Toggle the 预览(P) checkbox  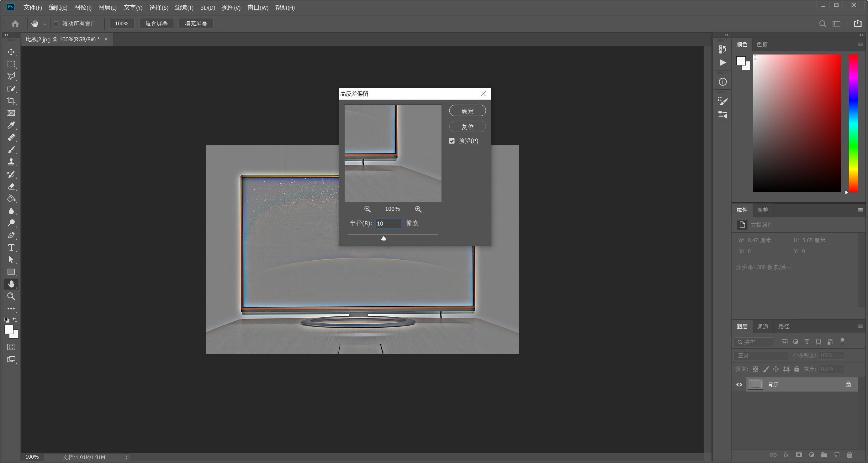(x=452, y=141)
